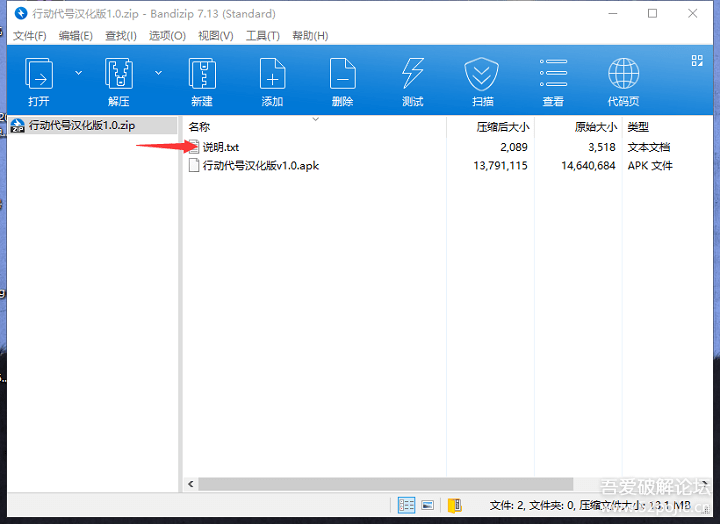The width and height of the screenshot is (720, 524).
Task: Expand the 解压 dropdown arrow
Action: [158, 73]
